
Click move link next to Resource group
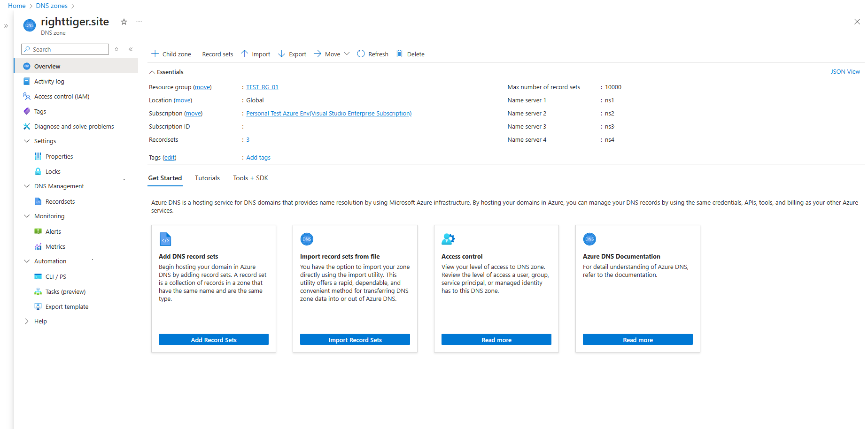click(x=202, y=87)
